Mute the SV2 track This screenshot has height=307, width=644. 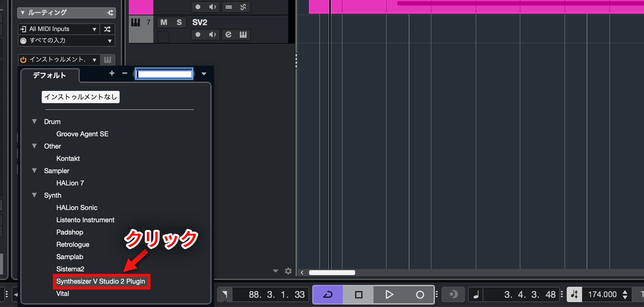tap(164, 22)
